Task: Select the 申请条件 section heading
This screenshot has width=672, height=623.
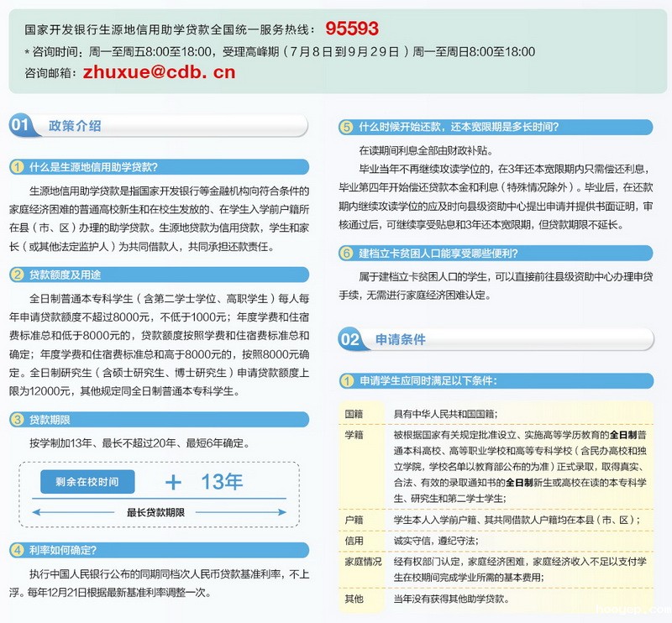Action: tap(401, 339)
